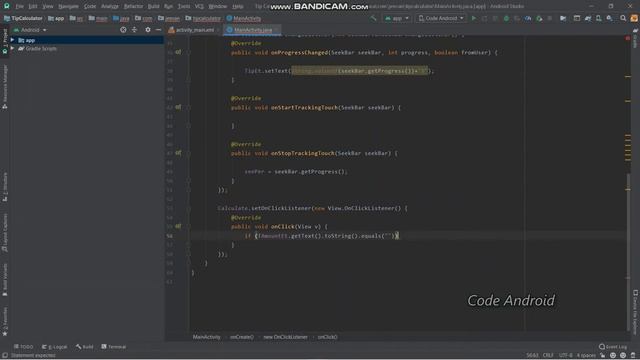This screenshot has width=640, height=360.
Task: Run the app with green play button
Action: click(474, 18)
